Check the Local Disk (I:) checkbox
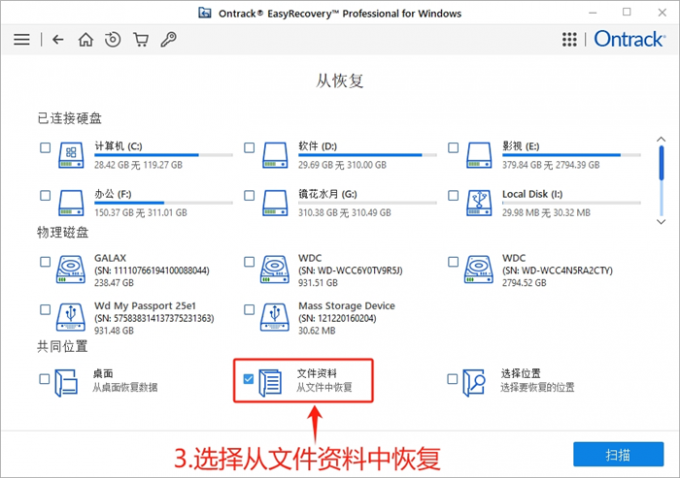This screenshot has width=680, height=478. [453, 195]
